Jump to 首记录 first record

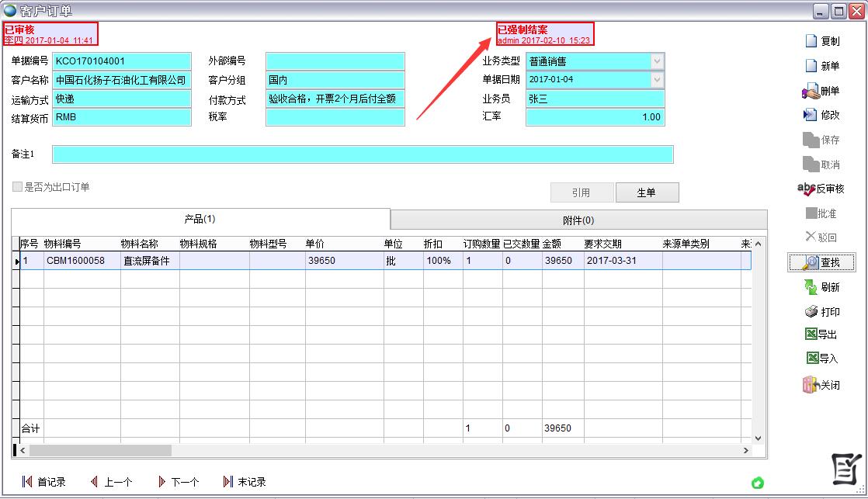coord(43,482)
